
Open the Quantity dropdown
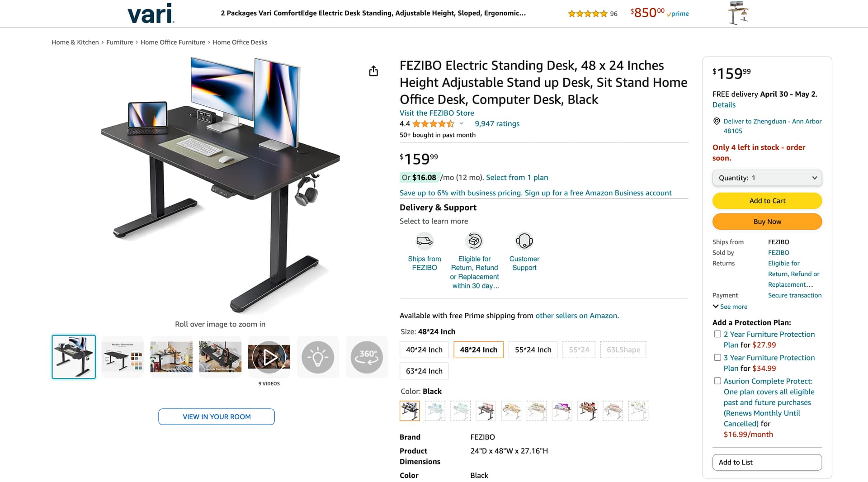(x=767, y=178)
